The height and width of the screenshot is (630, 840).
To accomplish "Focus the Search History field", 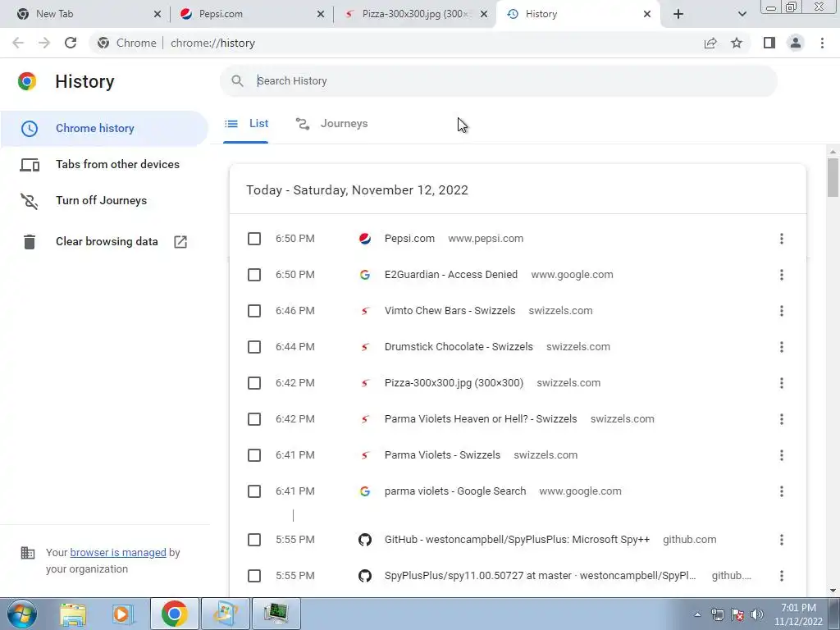I will [x=499, y=81].
